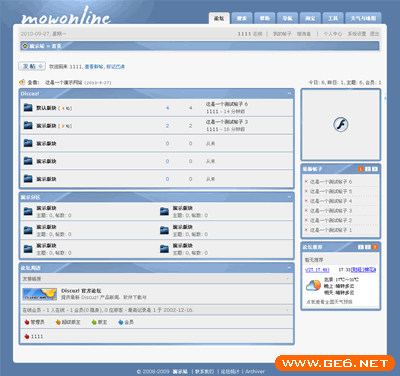Viewport: 400px width, 376px height.
Task: Open last post link in the 演示版块 two-post row
Action: [227, 122]
